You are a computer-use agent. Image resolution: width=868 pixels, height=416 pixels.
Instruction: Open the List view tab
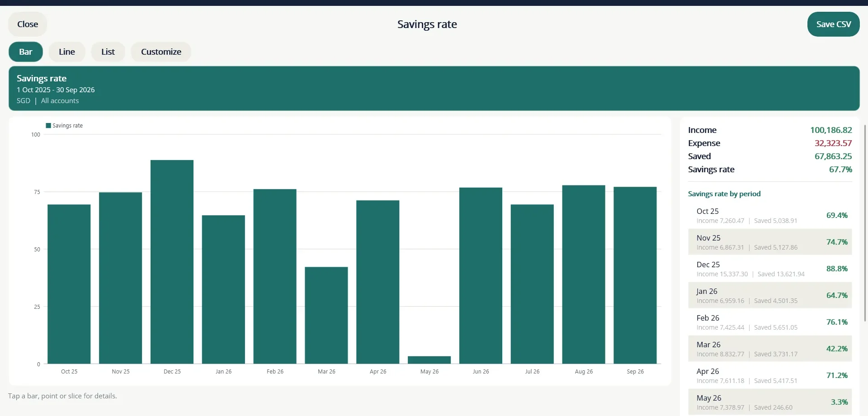coord(108,52)
